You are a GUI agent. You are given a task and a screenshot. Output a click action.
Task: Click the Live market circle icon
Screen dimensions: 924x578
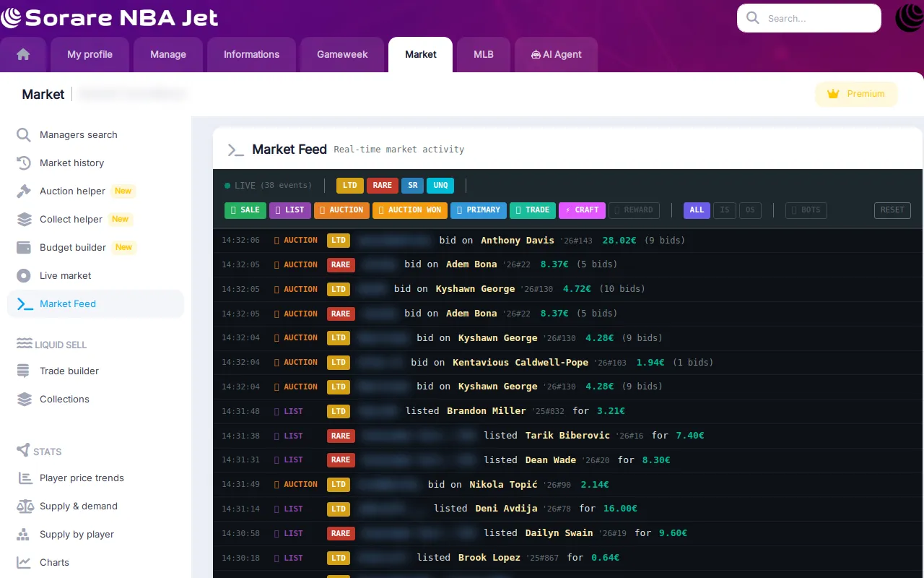pos(24,276)
